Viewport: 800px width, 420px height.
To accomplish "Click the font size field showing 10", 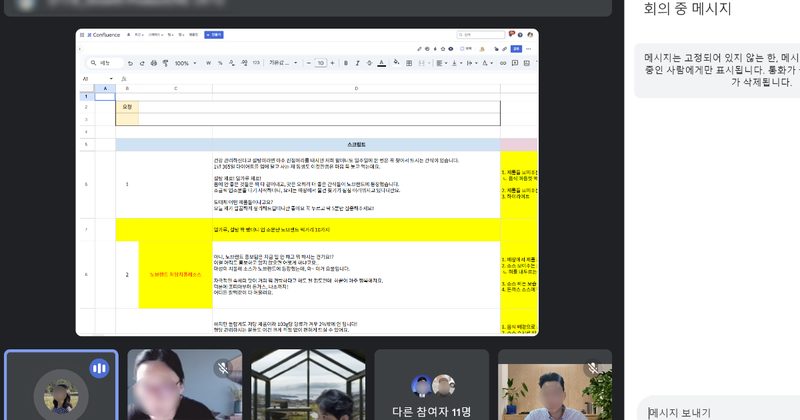I will point(320,63).
